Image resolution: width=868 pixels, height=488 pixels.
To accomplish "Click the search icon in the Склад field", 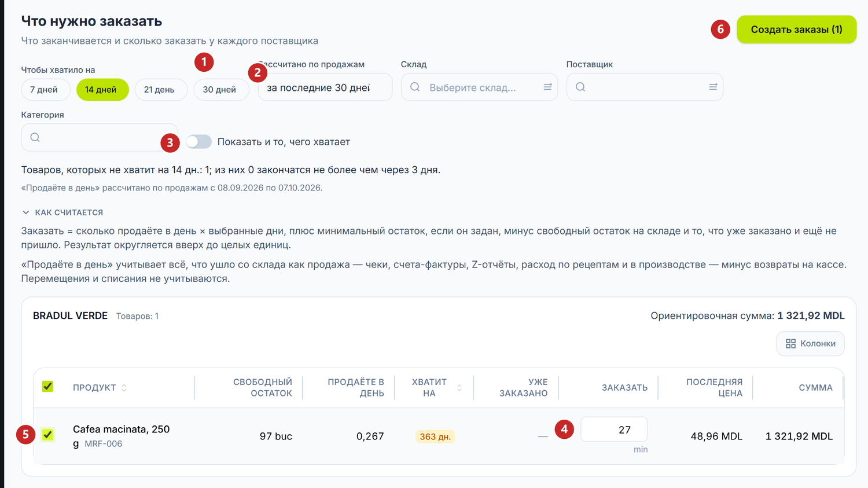I will [x=415, y=87].
